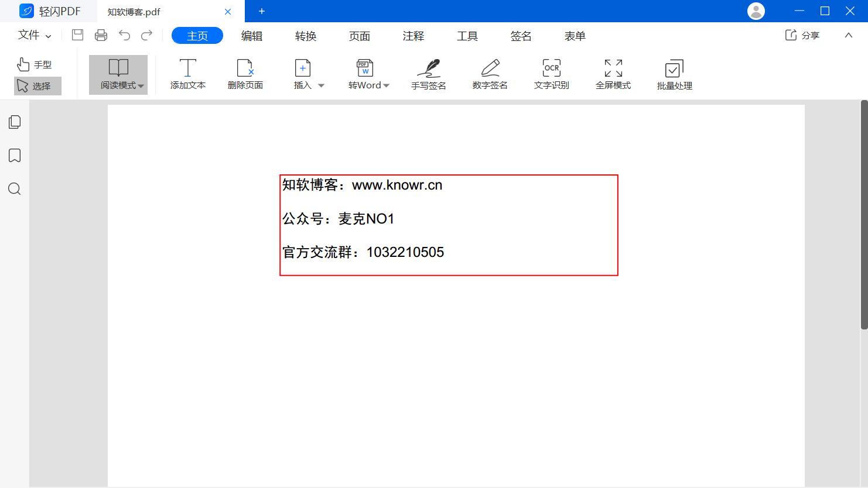Collapse the ribbon with the chevron
The height and width of the screenshot is (488, 868).
pyautogui.click(x=849, y=35)
